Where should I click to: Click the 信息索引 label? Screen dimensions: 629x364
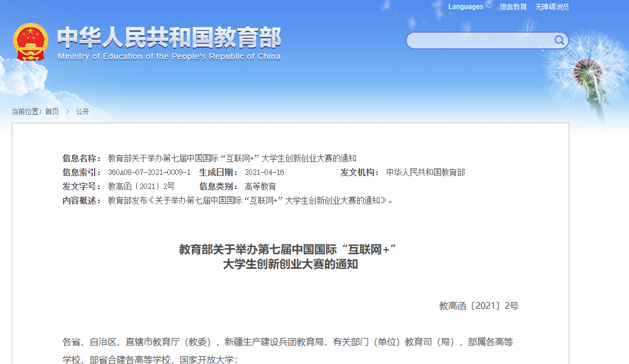click(x=82, y=172)
